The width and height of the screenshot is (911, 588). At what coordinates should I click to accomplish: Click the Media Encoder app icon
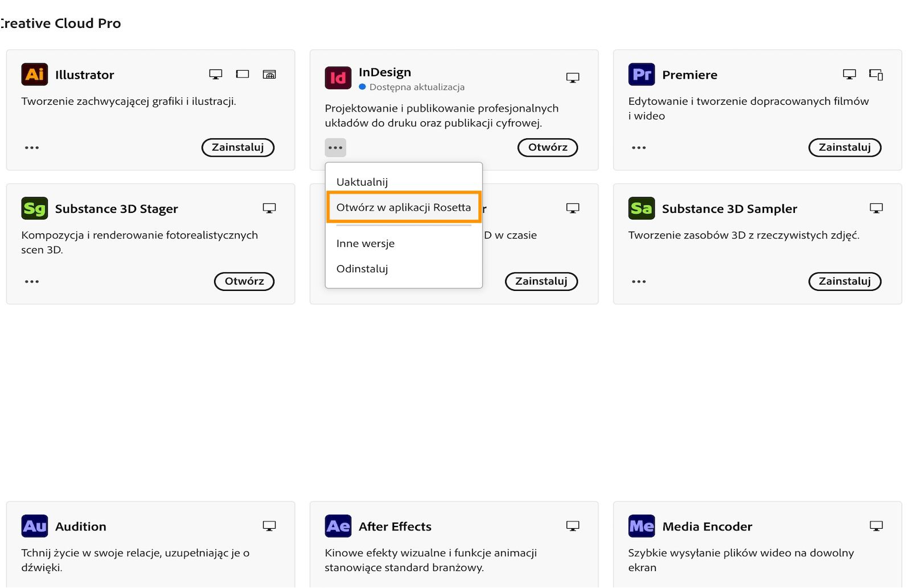pyautogui.click(x=642, y=526)
